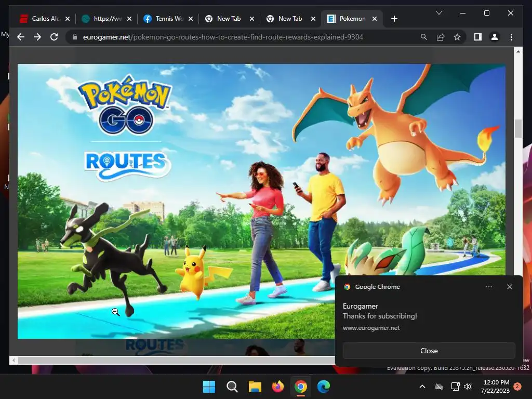Open the zoom magnifier in address bar

tap(424, 37)
